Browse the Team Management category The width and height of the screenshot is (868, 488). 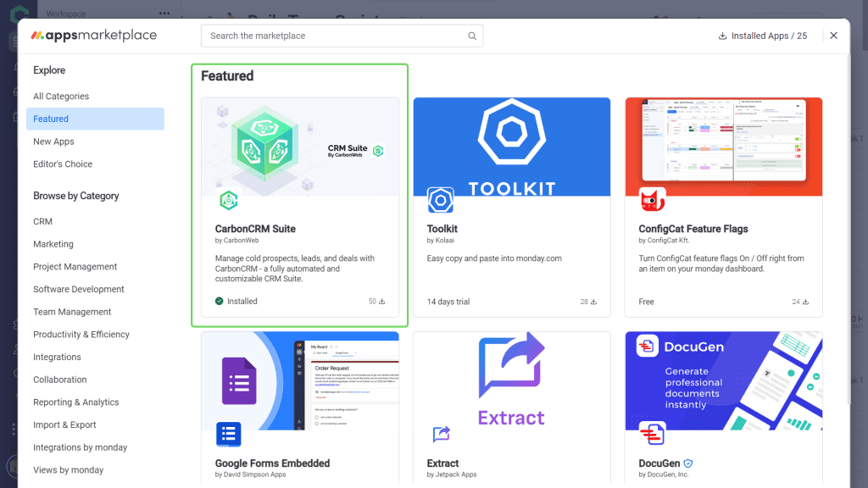pos(72,312)
